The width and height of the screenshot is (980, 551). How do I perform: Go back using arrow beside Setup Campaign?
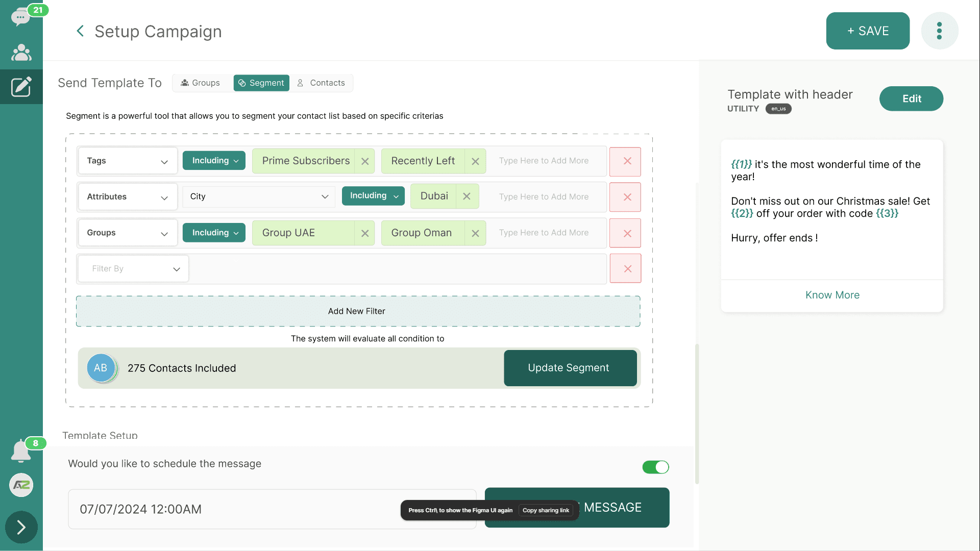click(x=80, y=31)
